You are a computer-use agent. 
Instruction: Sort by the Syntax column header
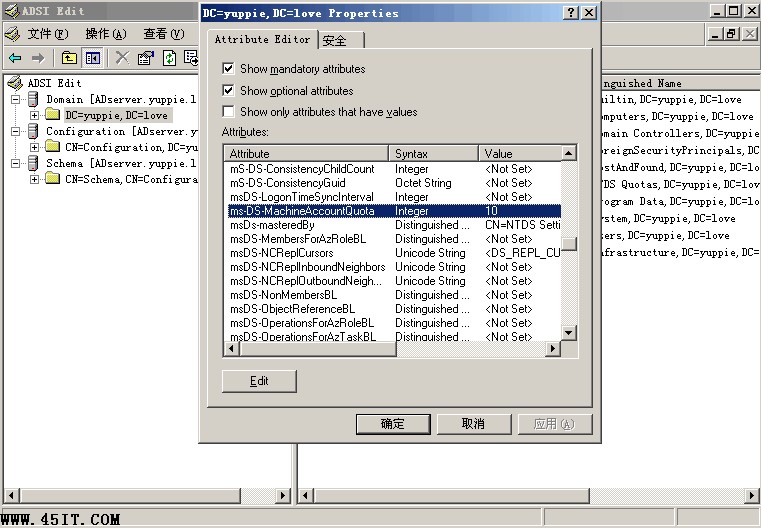click(433, 154)
